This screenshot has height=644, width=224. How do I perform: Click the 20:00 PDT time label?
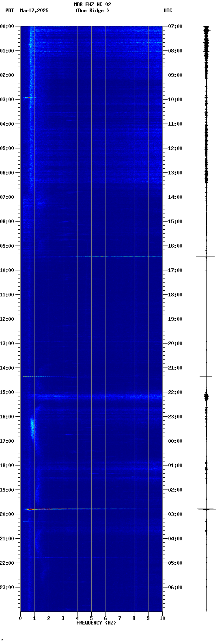[x=7, y=514]
